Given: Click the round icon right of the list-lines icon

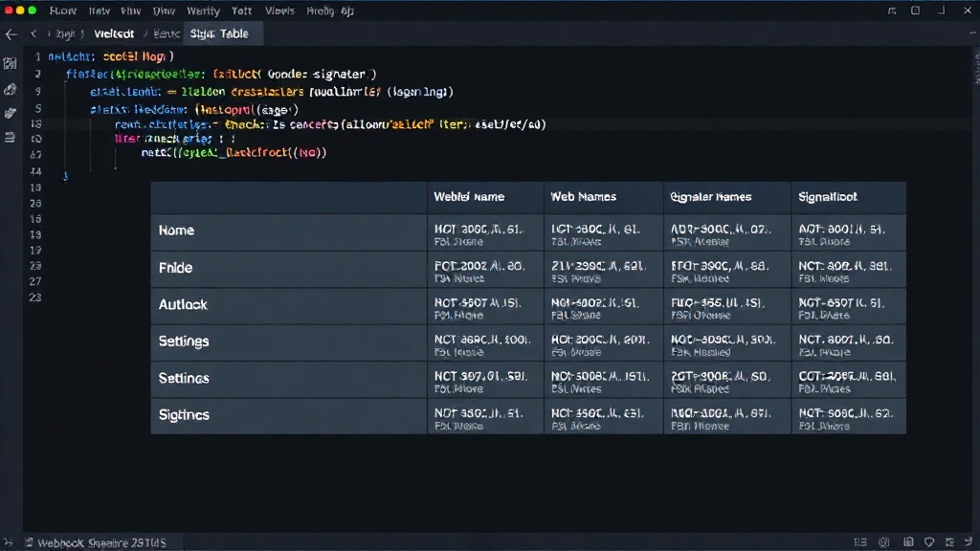Looking at the screenshot, I should click(x=883, y=542).
